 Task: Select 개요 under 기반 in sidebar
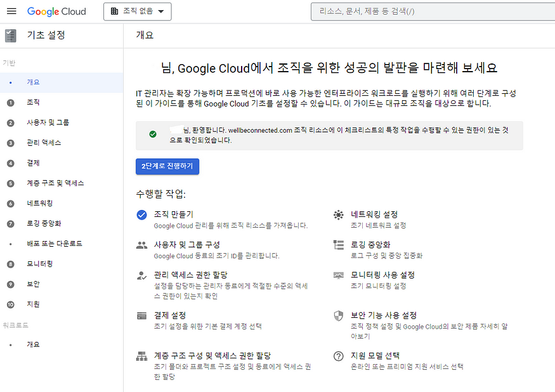pyautogui.click(x=62, y=82)
